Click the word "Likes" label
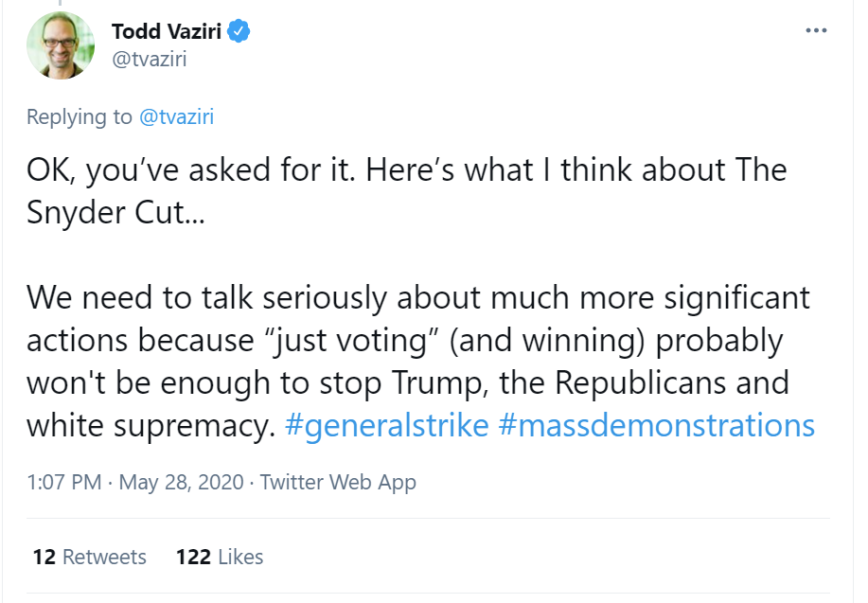 (x=240, y=557)
